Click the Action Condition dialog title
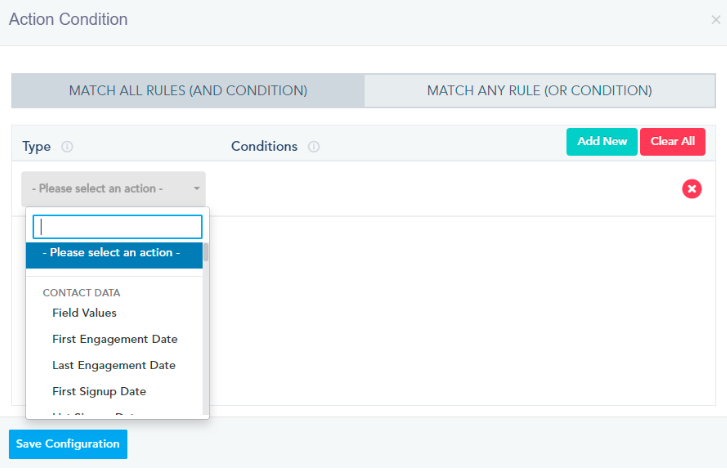The image size is (727, 474). (68, 20)
